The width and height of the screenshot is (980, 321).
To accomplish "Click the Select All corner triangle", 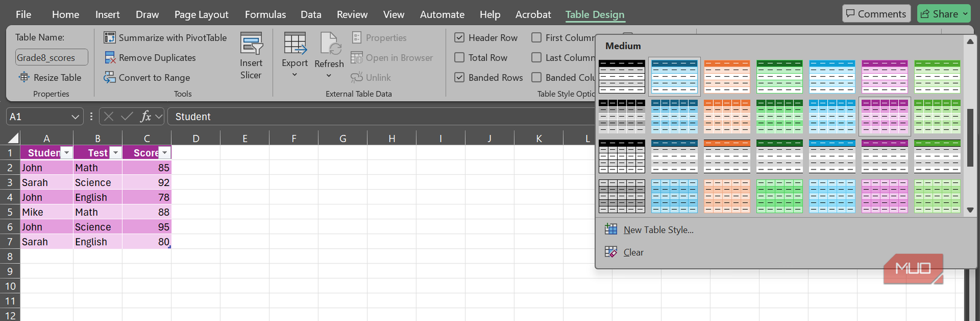I will pyautogui.click(x=12, y=139).
